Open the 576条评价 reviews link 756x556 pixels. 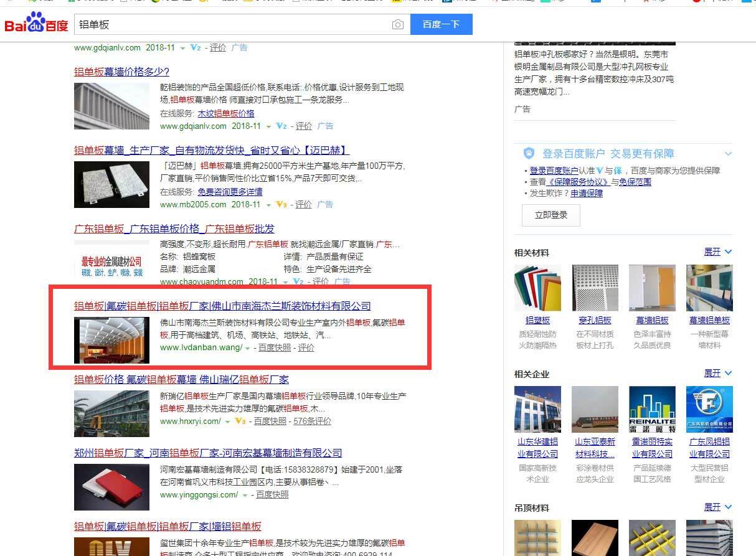point(313,421)
